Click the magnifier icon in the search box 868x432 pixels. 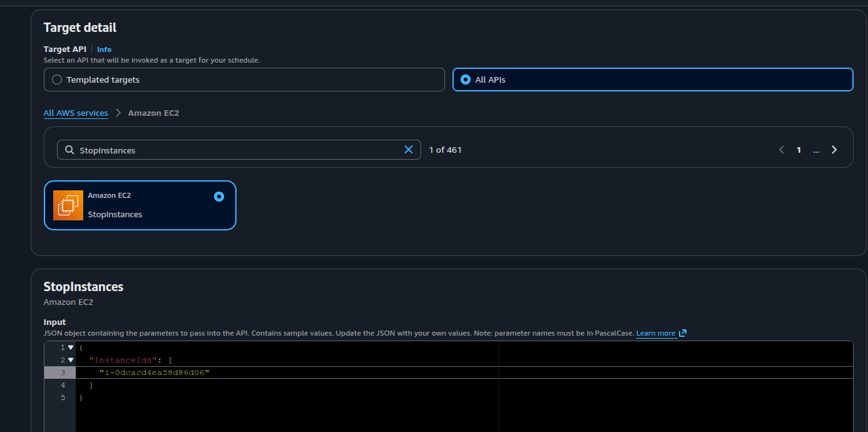pyautogui.click(x=69, y=150)
